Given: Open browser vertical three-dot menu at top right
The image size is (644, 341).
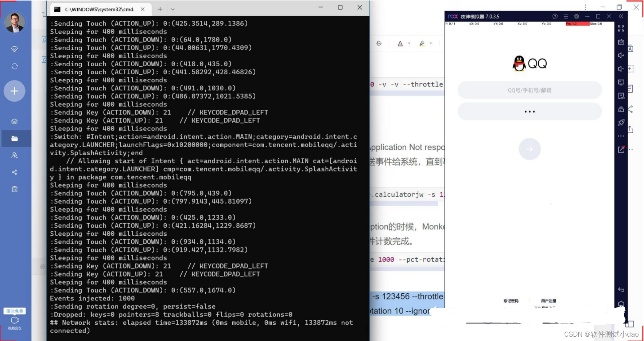Looking at the screenshot, I should [586, 7].
